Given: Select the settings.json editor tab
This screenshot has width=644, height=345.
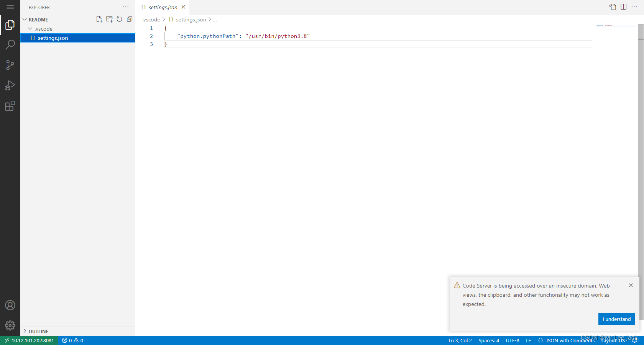Looking at the screenshot, I should click(163, 7).
